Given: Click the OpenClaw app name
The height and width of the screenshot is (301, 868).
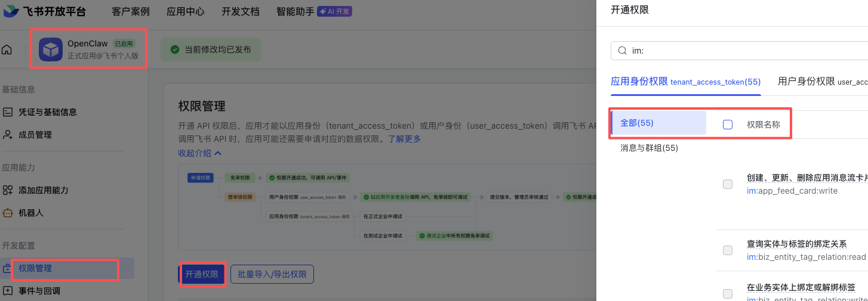Looking at the screenshot, I should [x=88, y=44].
